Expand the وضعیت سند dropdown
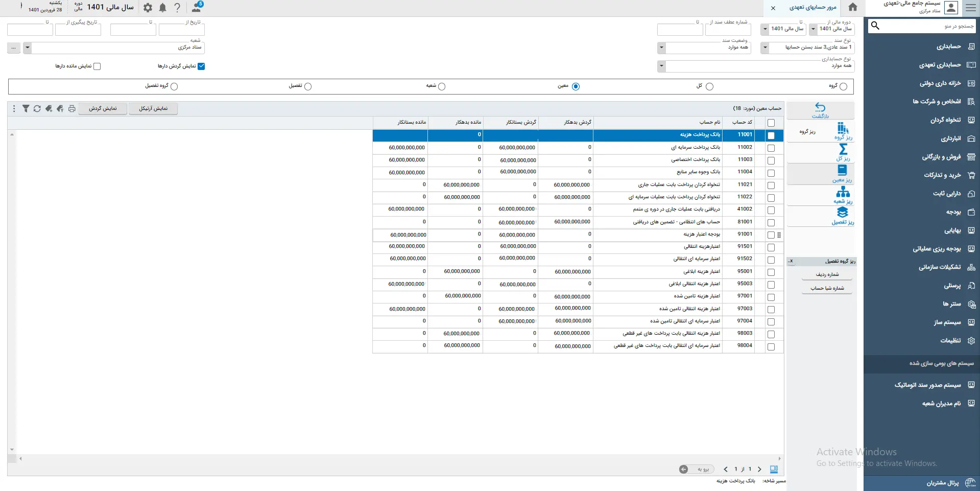This screenshot has height=491, width=980. click(661, 48)
